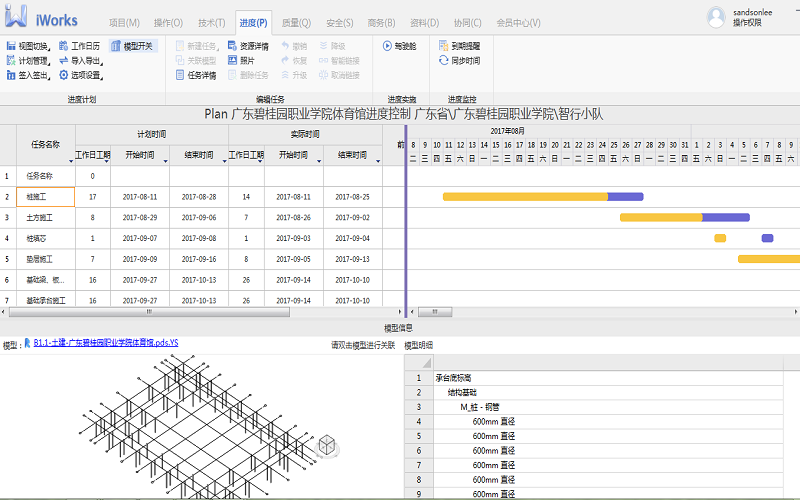Click the 3D view cube in model viewer

(327, 445)
